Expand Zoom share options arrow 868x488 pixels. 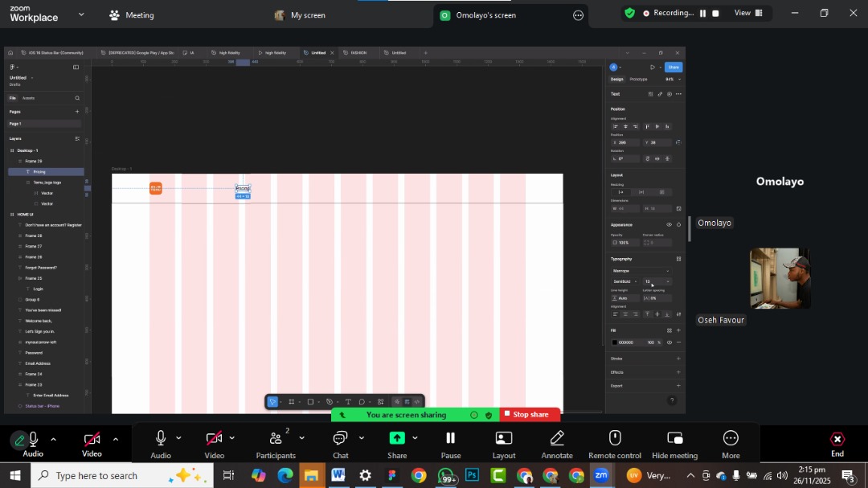pyautogui.click(x=415, y=438)
